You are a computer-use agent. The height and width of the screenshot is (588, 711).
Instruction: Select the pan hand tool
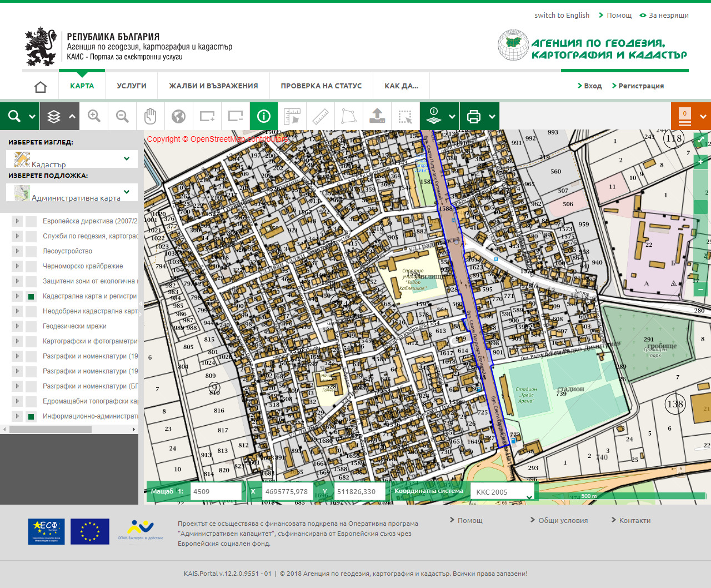(x=151, y=116)
